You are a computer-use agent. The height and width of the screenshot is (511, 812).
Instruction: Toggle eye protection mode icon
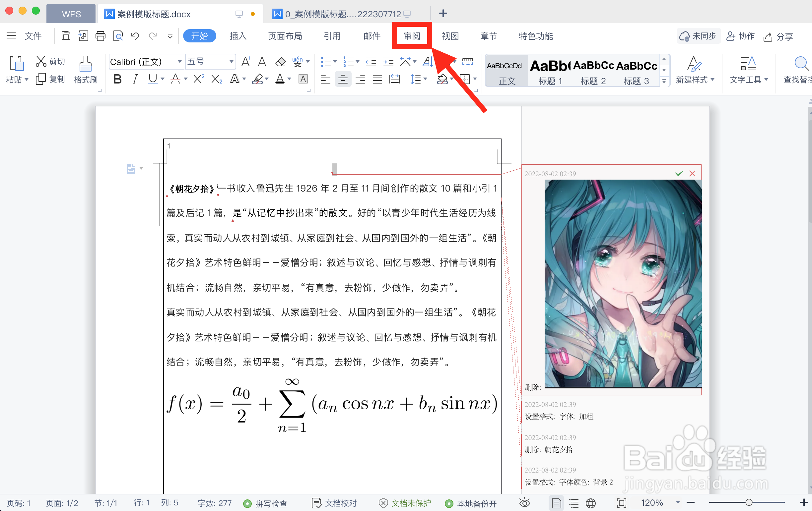pyautogui.click(x=525, y=503)
